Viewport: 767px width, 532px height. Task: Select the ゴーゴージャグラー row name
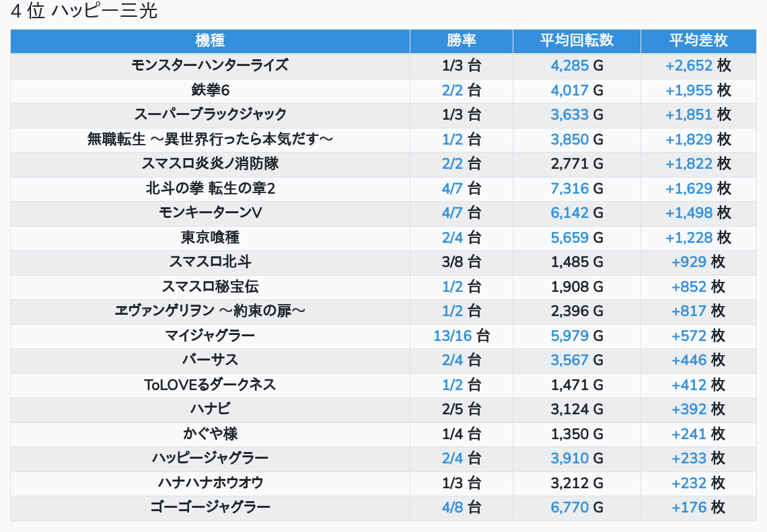pyautogui.click(x=210, y=507)
